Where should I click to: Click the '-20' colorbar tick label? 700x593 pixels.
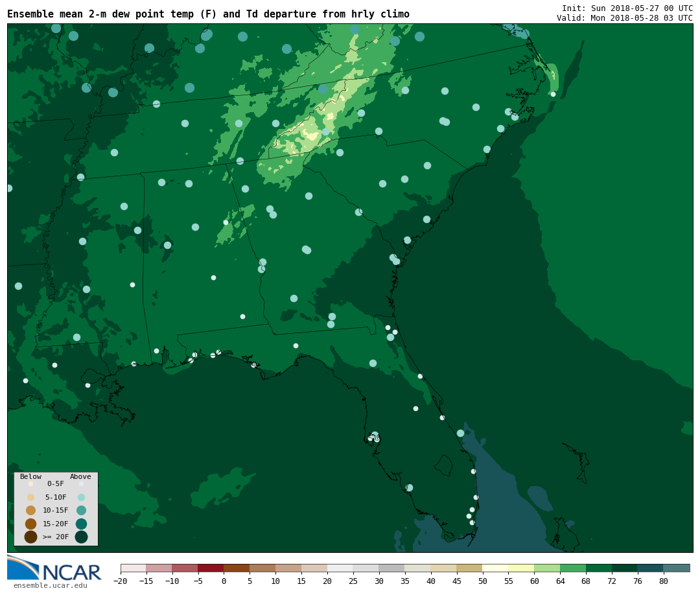click(120, 581)
